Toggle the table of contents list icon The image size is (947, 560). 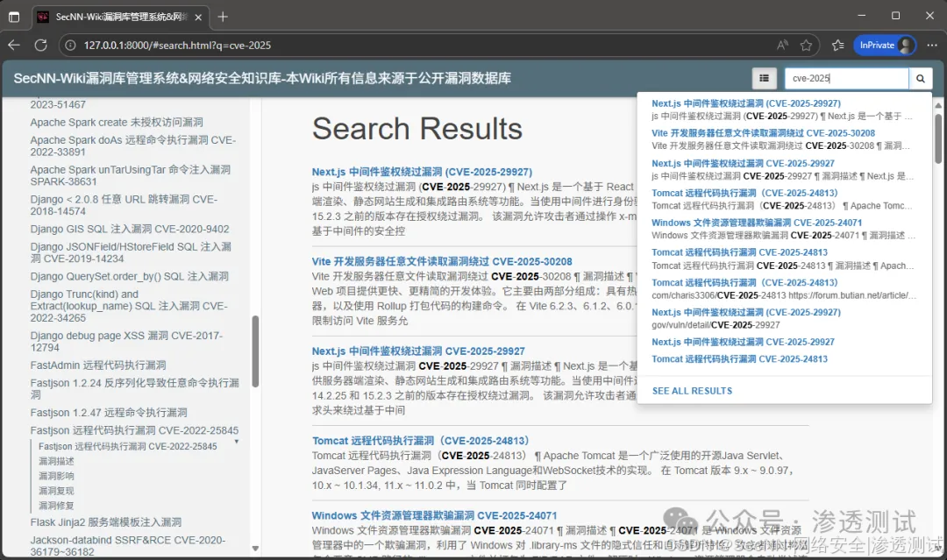tap(764, 79)
